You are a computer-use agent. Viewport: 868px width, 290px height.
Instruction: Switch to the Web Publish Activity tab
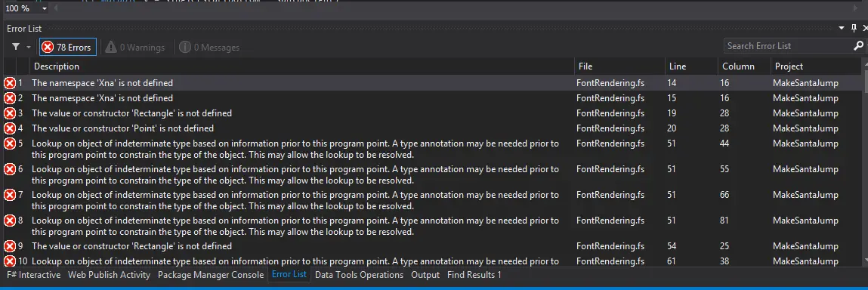109,274
